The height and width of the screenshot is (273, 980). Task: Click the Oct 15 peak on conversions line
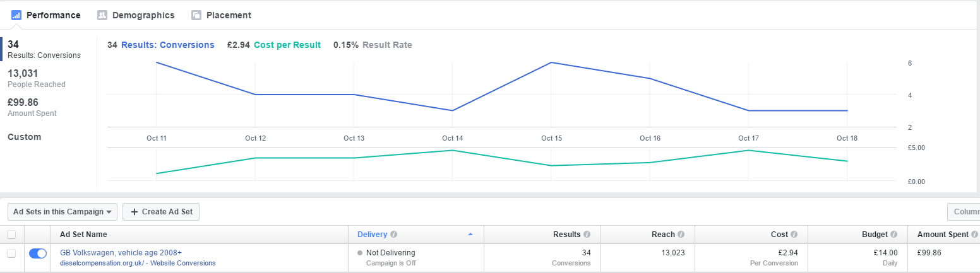pos(551,62)
